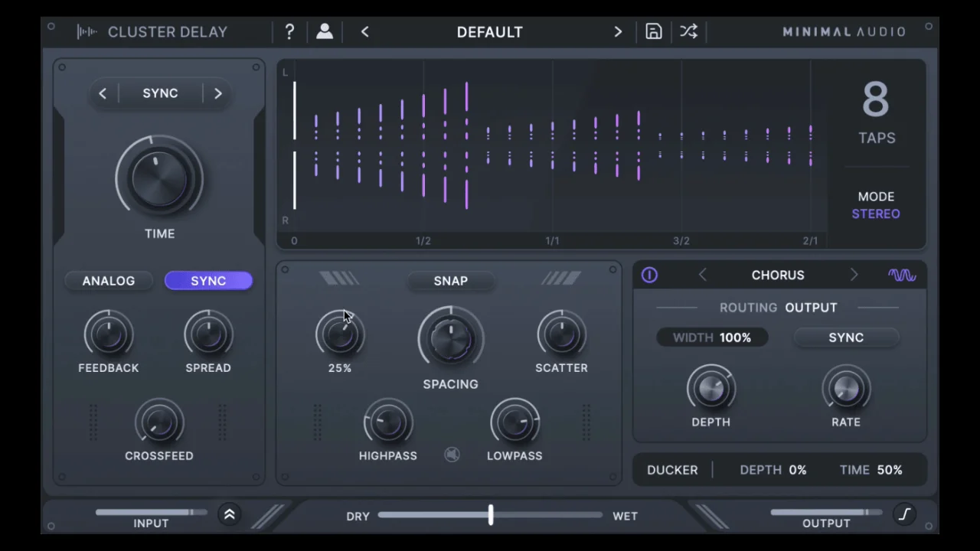The height and width of the screenshot is (551, 980).
Task: Click the decreasing bars shape icon left of SNAP
Action: click(339, 279)
